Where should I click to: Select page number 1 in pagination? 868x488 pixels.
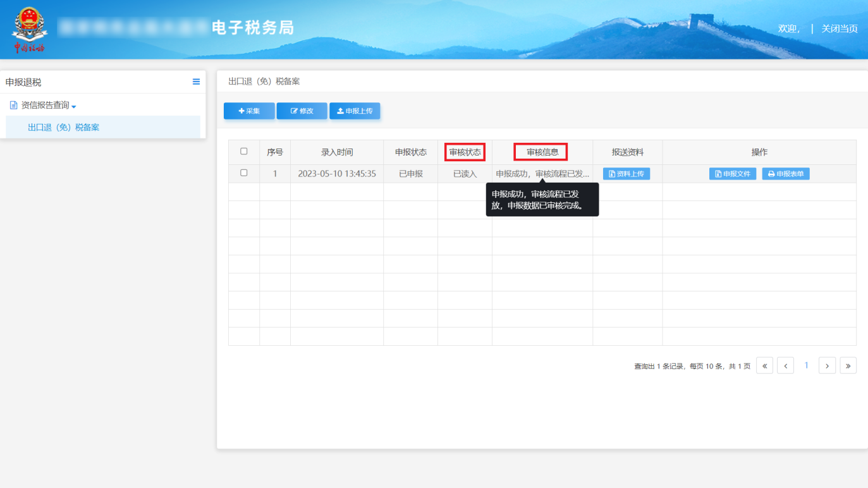[x=807, y=365]
